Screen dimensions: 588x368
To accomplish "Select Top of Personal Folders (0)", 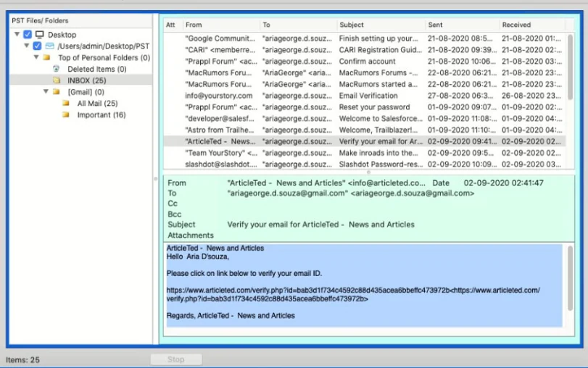I will pos(104,57).
